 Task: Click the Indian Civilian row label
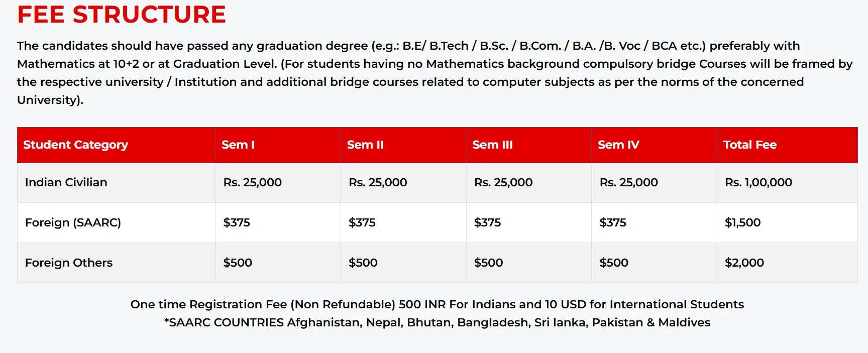66,182
